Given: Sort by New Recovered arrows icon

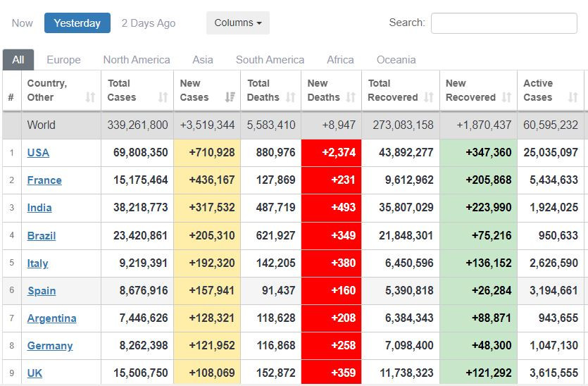Looking at the screenshot, I should click(506, 97).
